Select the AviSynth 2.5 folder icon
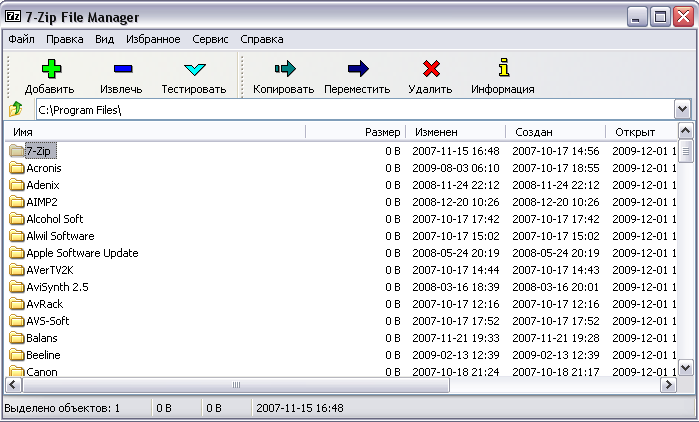Viewport: 699px width, 422px height. [16, 287]
